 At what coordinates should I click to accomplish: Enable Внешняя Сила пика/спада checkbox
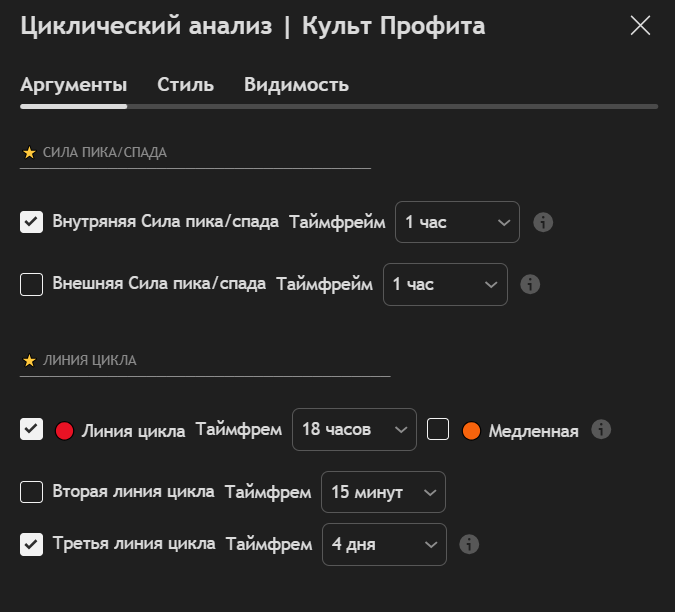coord(31,284)
